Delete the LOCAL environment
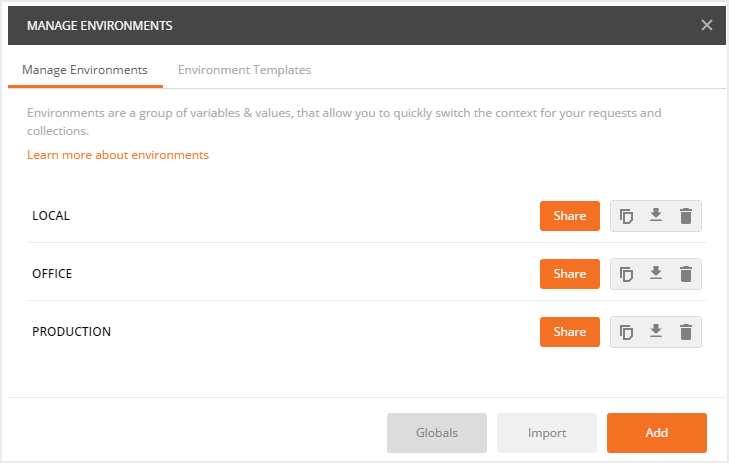Image resolution: width=729 pixels, height=463 pixels. [x=686, y=216]
